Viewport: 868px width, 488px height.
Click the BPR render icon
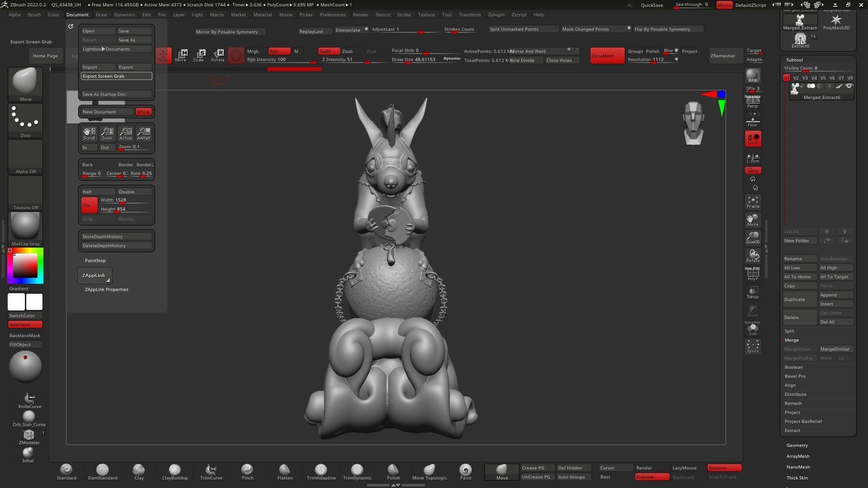tap(753, 75)
